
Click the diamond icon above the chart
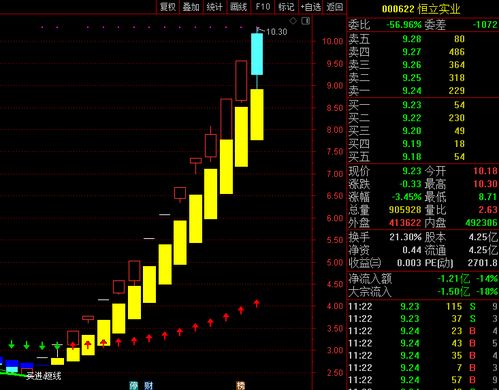(x=293, y=21)
